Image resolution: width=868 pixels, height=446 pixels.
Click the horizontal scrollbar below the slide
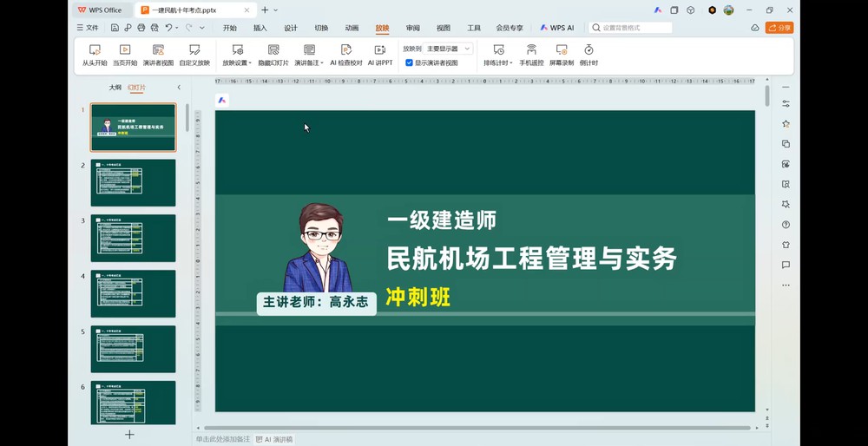click(x=477, y=428)
